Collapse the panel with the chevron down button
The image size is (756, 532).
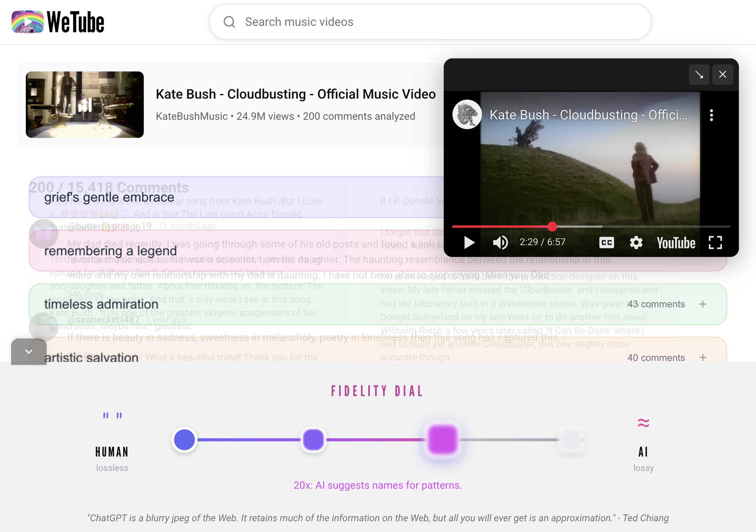point(29,352)
